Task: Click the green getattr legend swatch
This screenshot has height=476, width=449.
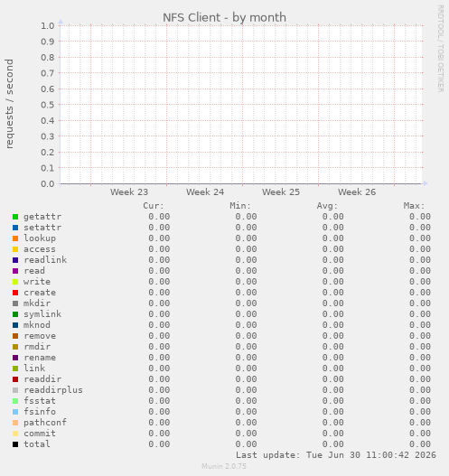Action: (15, 217)
